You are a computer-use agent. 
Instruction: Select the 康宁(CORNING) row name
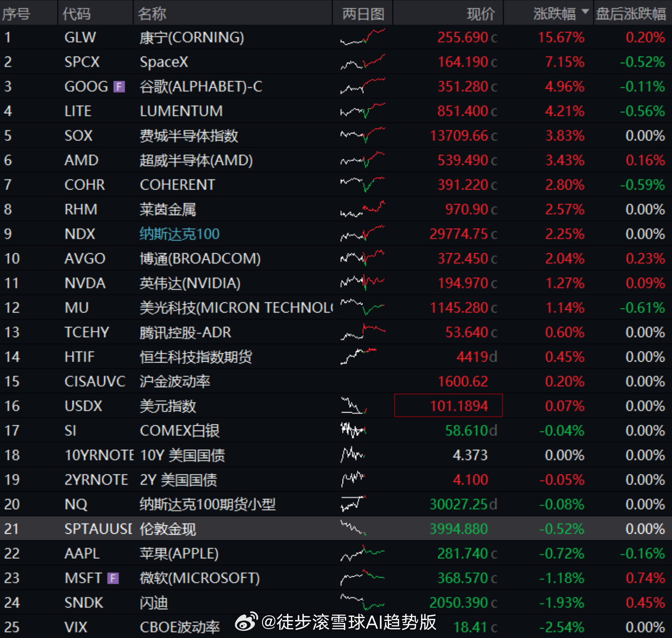[x=192, y=37]
